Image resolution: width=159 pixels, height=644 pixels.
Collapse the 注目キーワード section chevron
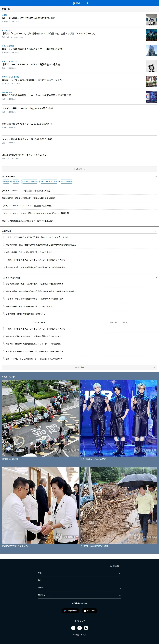point(156,176)
